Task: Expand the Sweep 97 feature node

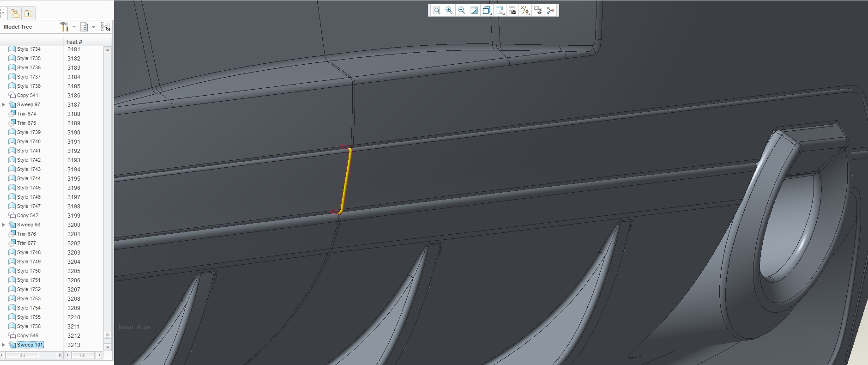Action: 4,104
